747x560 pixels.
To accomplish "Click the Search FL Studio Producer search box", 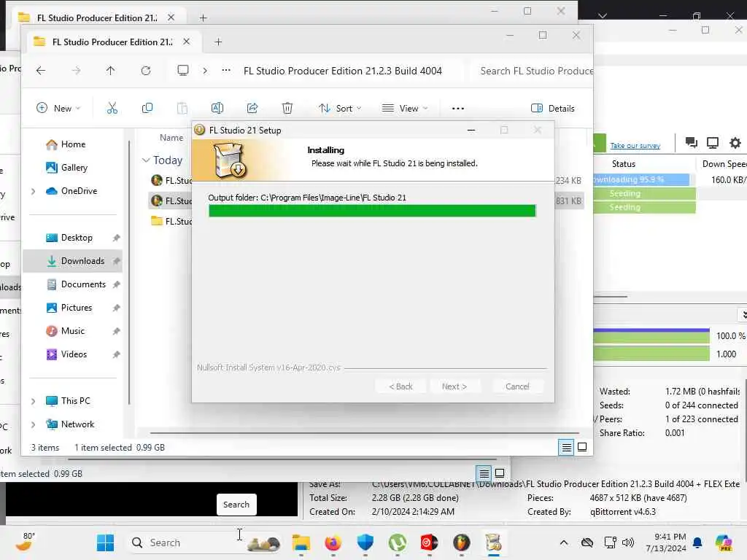I will pyautogui.click(x=531, y=71).
